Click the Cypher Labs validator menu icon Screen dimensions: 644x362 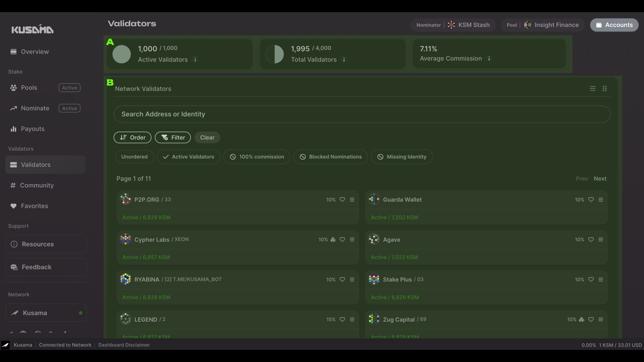pyautogui.click(x=352, y=239)
